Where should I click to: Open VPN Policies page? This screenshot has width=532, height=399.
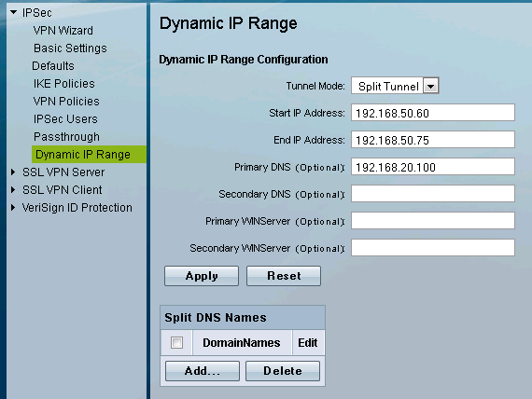(66, 102)
